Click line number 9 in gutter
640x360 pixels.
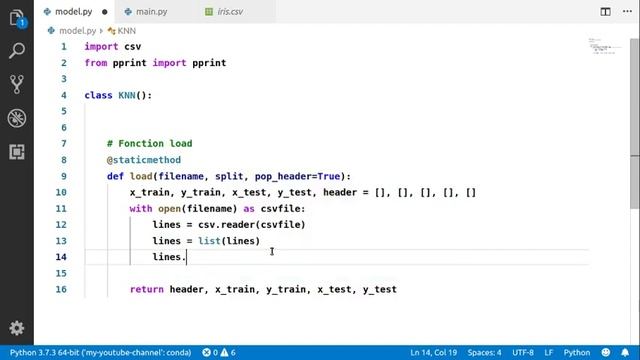point(64,176)
